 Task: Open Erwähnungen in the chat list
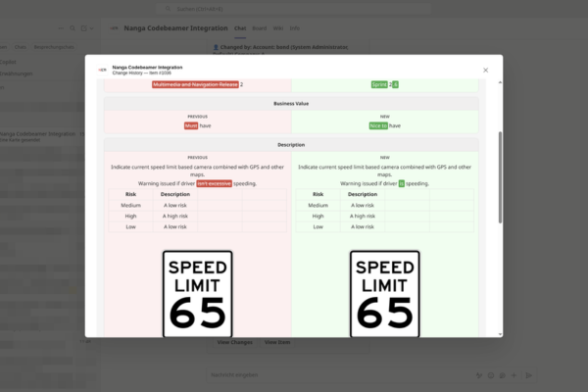tap(16, 73)
